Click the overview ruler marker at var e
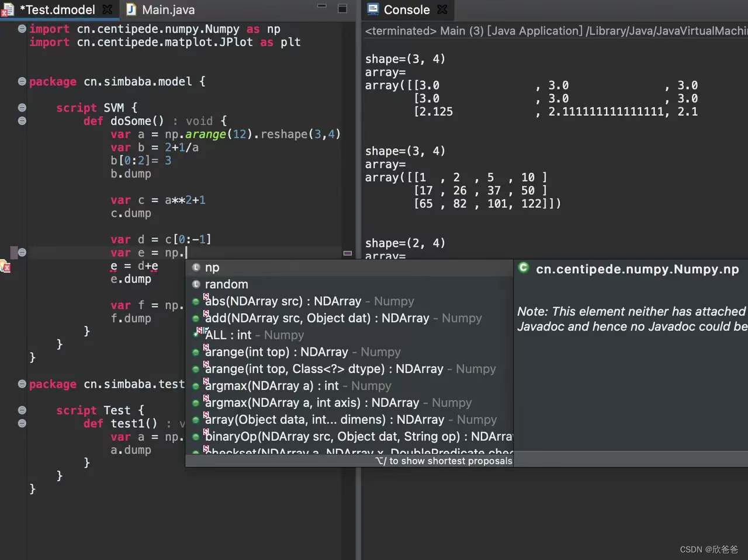The width and height of the screenshot is (748, 560). click(348, 253)
